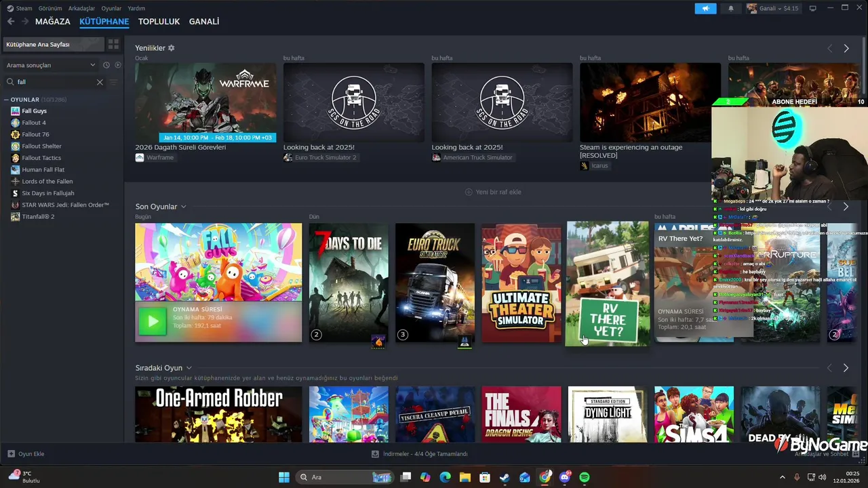Viewport: 868px width, 488px height.
Task: Open the TOPLULUK community tab
Action: tap(159, 22)
